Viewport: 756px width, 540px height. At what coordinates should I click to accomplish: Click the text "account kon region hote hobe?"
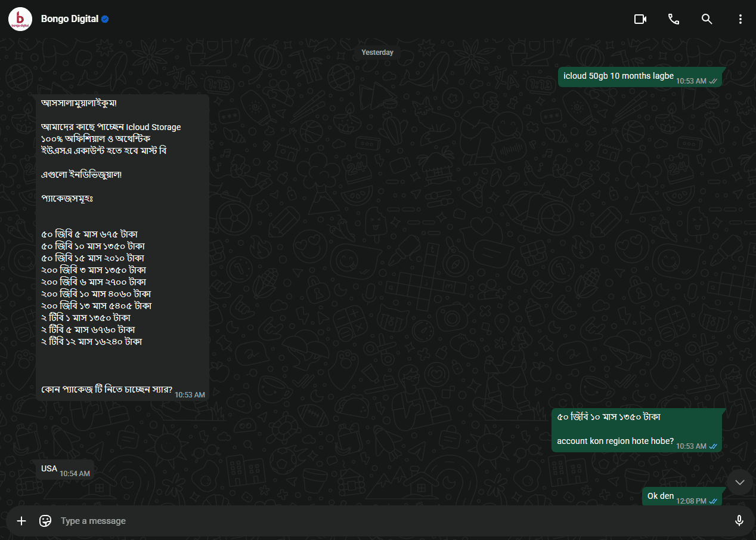[x=615, y=442]
